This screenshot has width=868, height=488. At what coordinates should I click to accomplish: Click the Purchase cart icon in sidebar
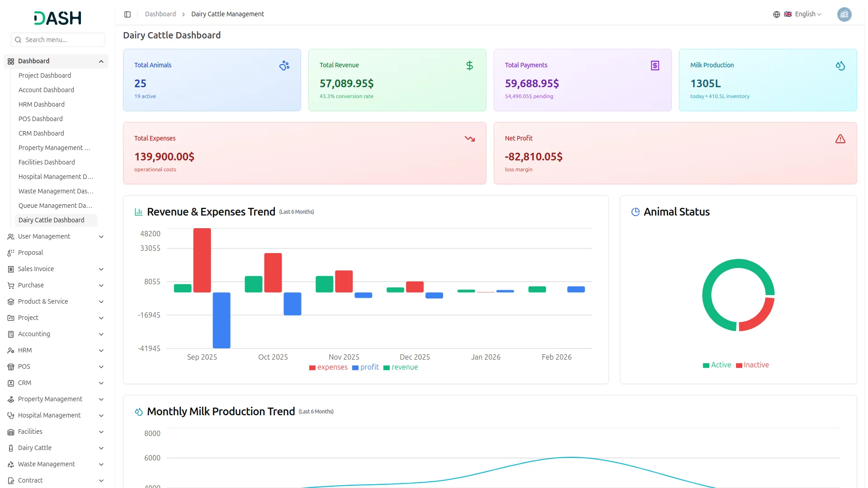pos(11,286)
